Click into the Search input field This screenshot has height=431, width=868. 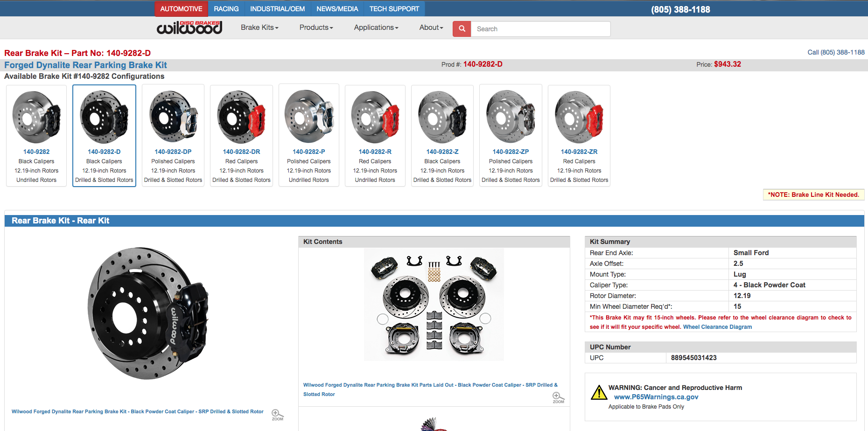pyautogui.click(x=540, y=29)
